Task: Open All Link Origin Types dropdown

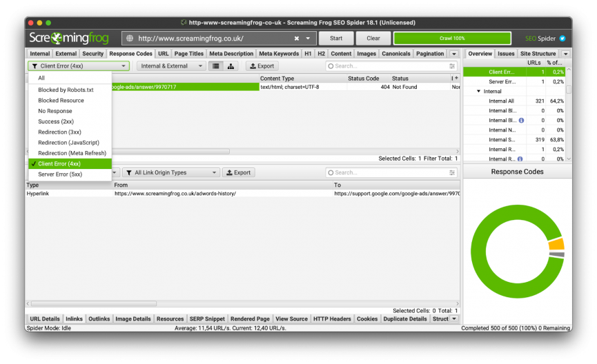Action: tap(171, 172)
